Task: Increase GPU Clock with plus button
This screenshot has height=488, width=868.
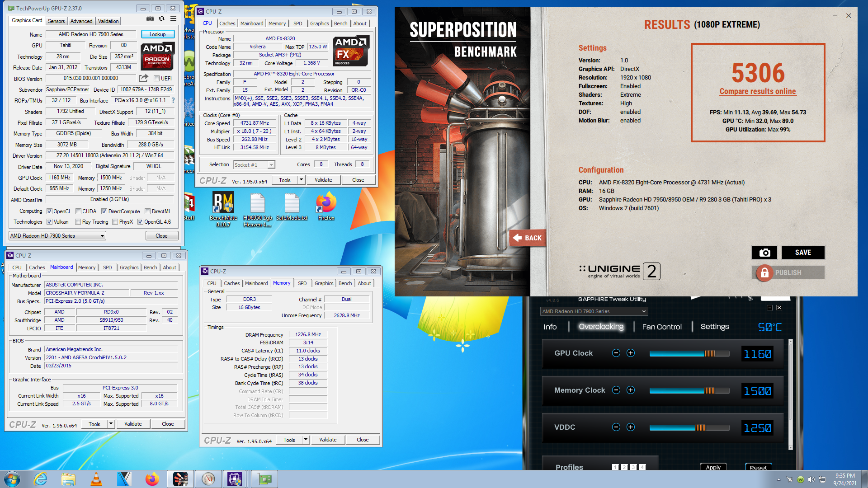Action: click(x=631, y=353)
